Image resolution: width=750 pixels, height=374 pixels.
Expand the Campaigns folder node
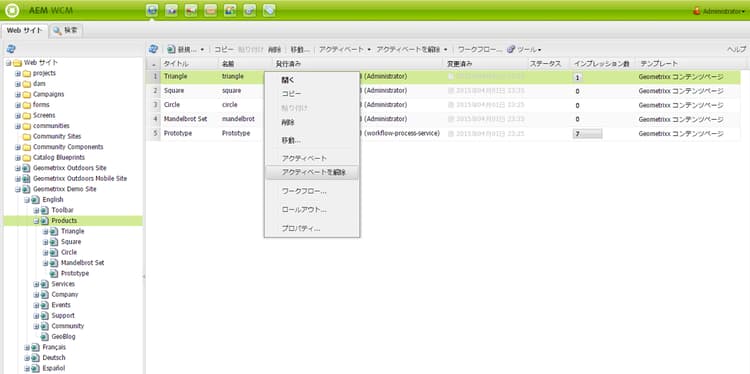(x=18, y=94)
